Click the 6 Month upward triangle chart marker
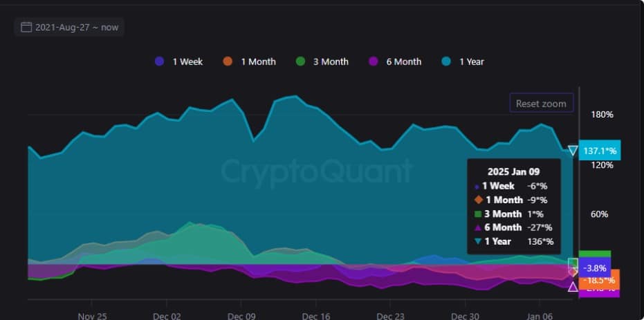 573,286
